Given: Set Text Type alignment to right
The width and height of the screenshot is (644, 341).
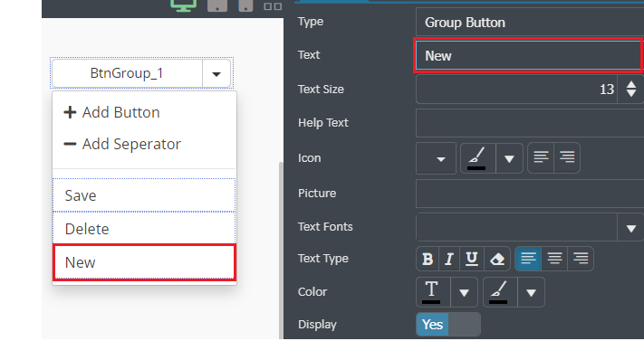Looking at the screenshot, I should click(x=581, y=259).
